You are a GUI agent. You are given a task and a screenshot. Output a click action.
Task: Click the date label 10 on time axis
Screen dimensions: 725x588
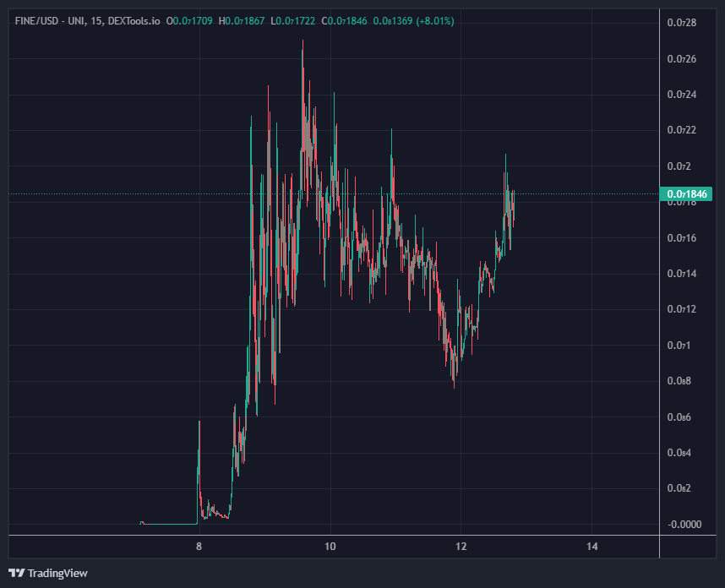[330, 547]
